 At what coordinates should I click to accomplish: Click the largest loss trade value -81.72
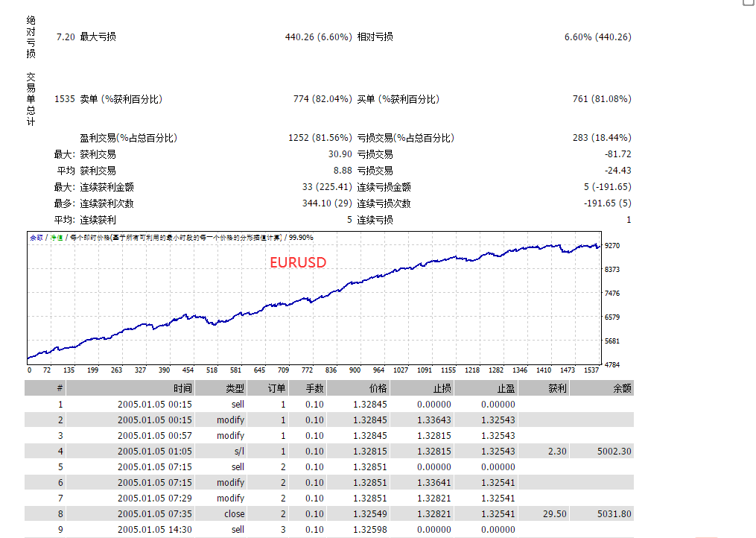[618, 154]
